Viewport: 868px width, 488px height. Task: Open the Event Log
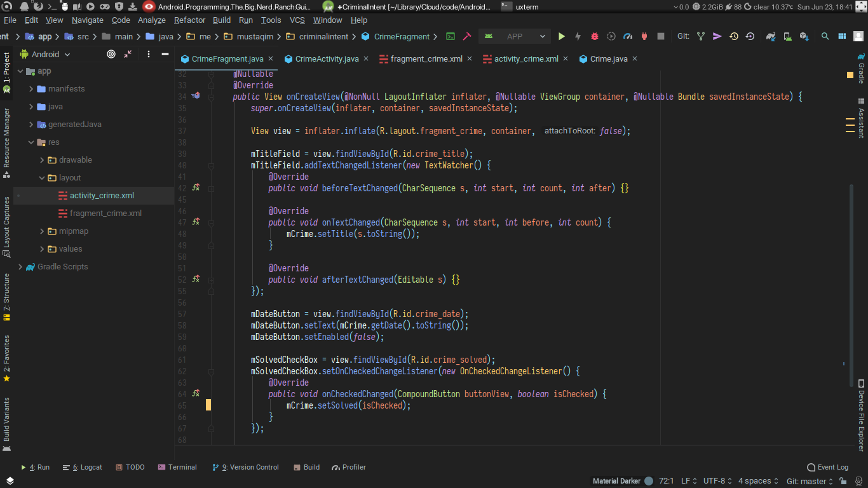827,467
